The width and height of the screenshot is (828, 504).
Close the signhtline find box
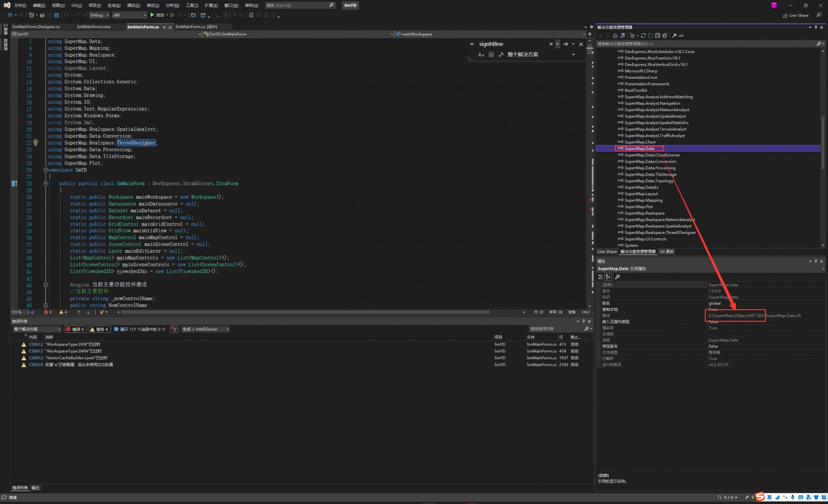pos(581,44)
